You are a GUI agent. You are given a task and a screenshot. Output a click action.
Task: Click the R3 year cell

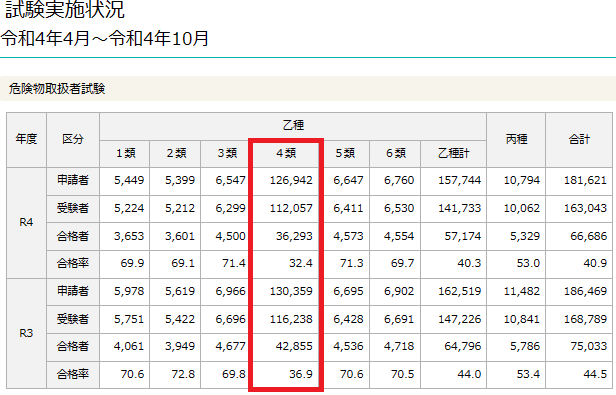[x=26, y=333]
